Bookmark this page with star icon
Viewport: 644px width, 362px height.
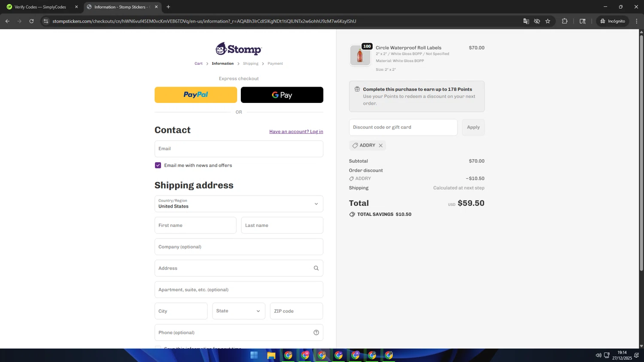pyautogui.click(x=548, y=21)
